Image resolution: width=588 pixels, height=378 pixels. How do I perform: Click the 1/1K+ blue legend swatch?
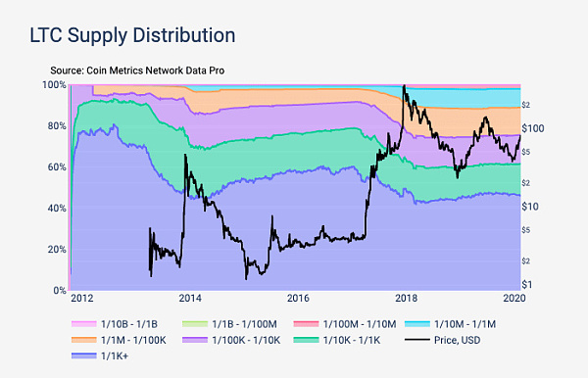pos(83,355)
